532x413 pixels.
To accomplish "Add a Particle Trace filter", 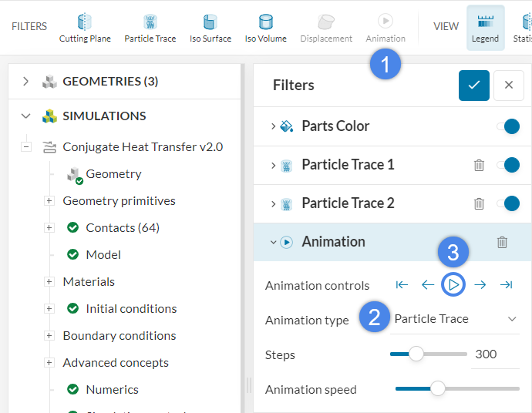I will click(150, 29).
